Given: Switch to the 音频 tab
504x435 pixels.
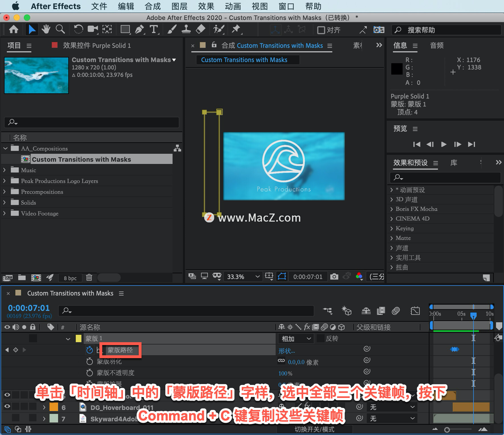Looking at the screenshot, I should 437,46.
